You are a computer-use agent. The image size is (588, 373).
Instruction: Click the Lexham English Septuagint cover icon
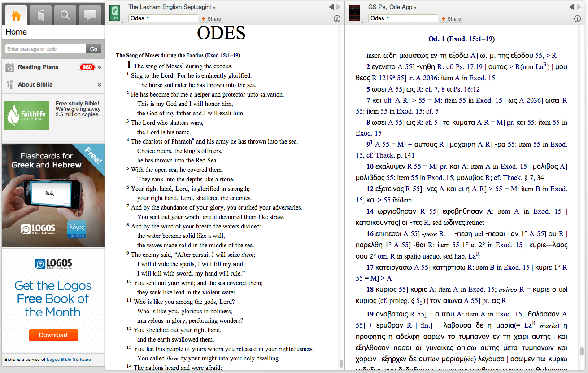(115, 13)
